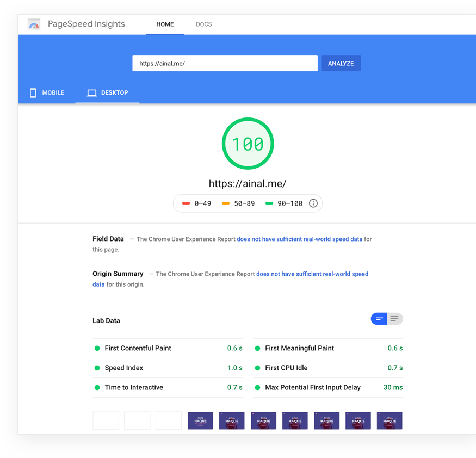The height and width of the screenshot is (458, 476).
Task: Expand the Time to Interactive metric
Action: click(x=134, y=387)
